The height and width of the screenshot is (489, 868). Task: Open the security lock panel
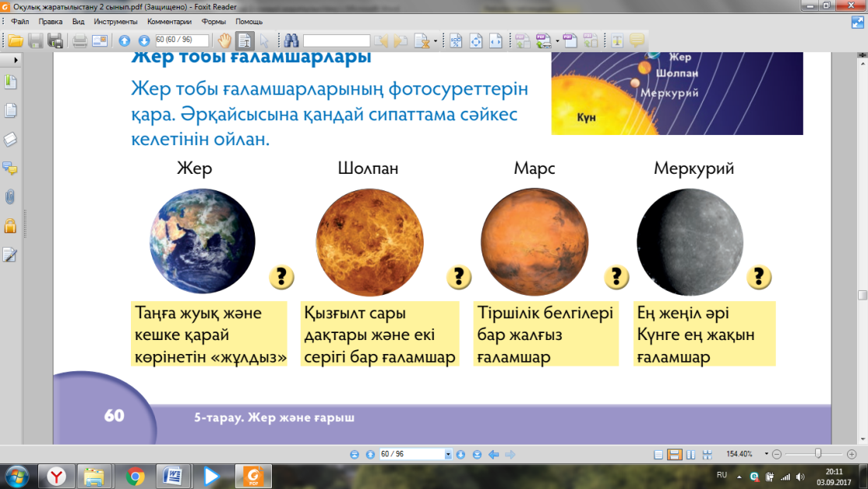tap(10, 225)
